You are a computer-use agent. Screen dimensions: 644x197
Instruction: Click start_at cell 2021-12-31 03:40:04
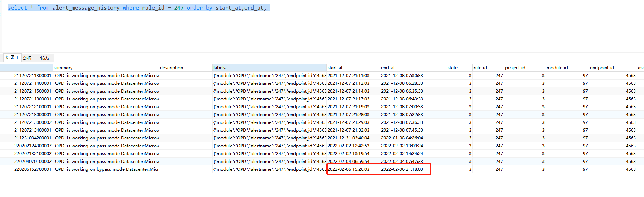[348, 138]
